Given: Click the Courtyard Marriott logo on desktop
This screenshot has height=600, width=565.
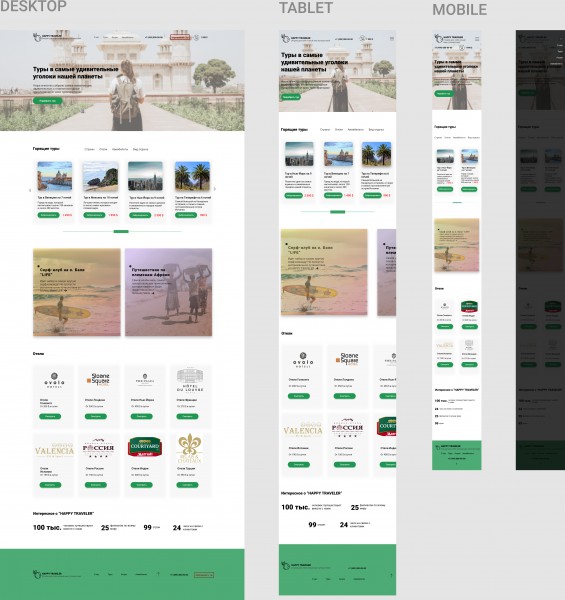Looking at the screenshot, I should (x=145, y=447).
